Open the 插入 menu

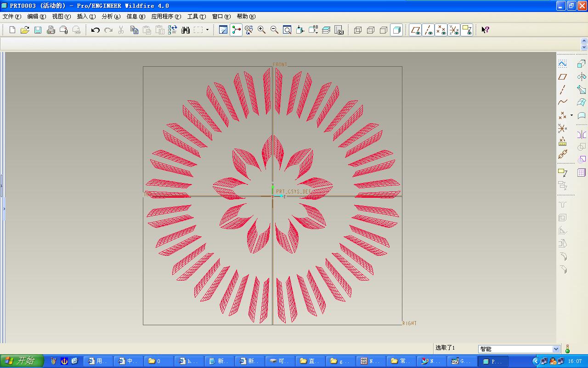tap(86, 17)
